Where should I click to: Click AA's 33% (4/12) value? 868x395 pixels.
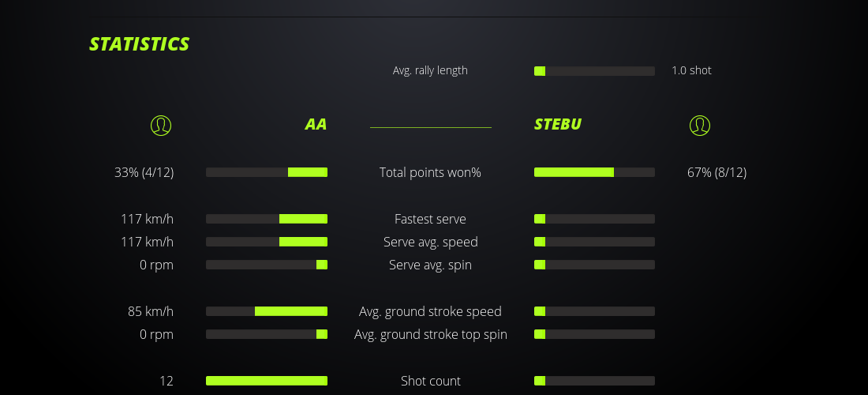pos(144,172)
